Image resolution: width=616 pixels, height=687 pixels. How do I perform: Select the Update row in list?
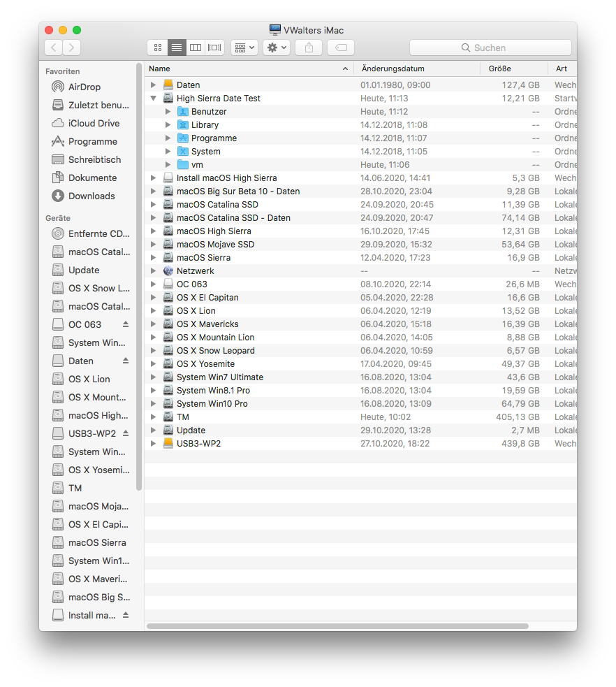[x=361, y=431]
